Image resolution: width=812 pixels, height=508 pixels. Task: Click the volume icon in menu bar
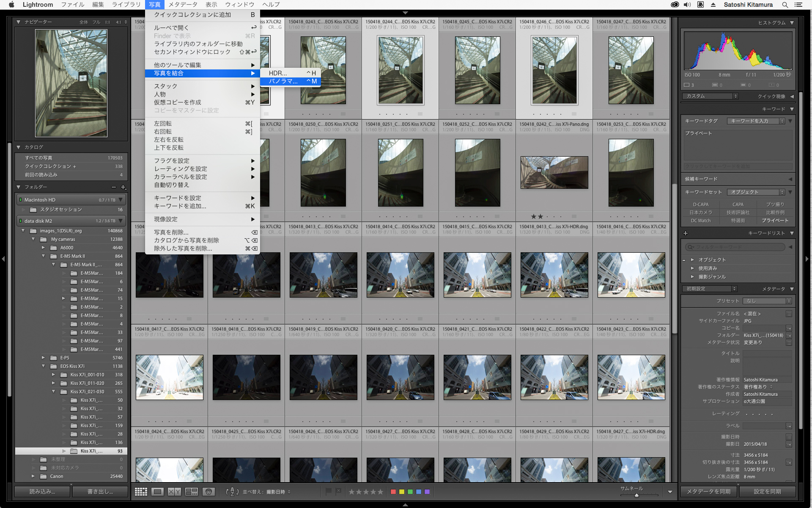pos(687,5)
